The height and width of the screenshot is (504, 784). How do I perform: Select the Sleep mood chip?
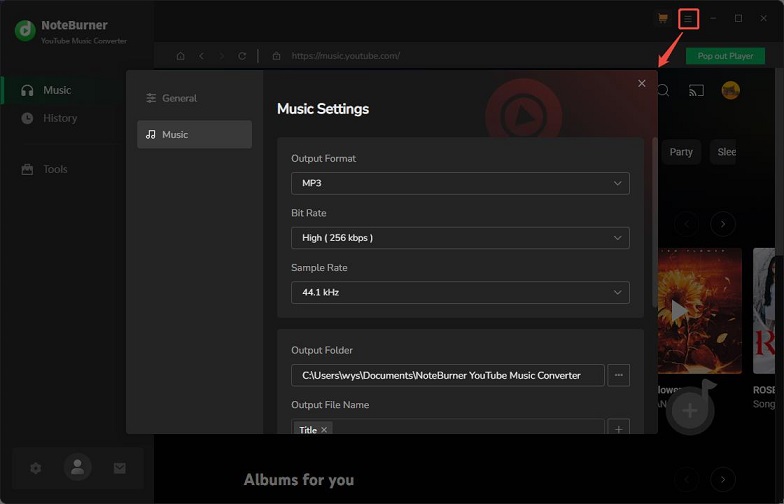(x=723, y=152)
